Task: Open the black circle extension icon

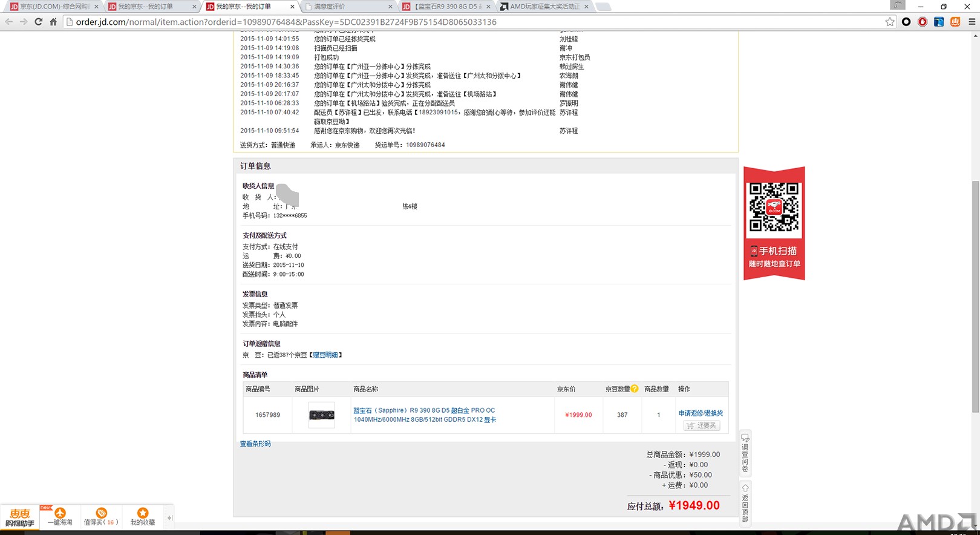Action: [906, 22]
